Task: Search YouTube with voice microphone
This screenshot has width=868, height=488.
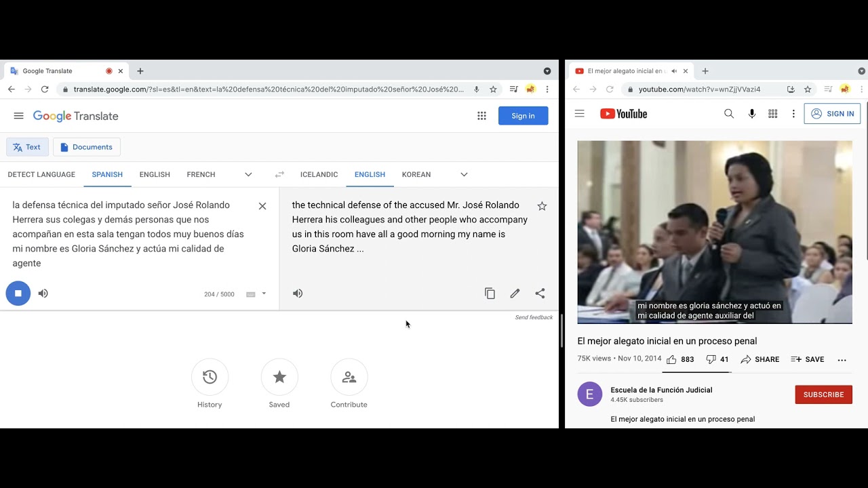Action: pos(751,114)
